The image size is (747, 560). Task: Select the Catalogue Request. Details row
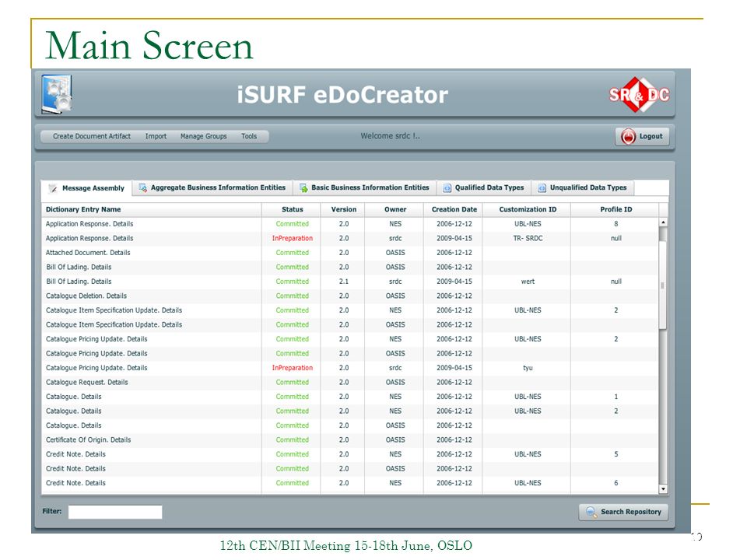coord(350,383)
